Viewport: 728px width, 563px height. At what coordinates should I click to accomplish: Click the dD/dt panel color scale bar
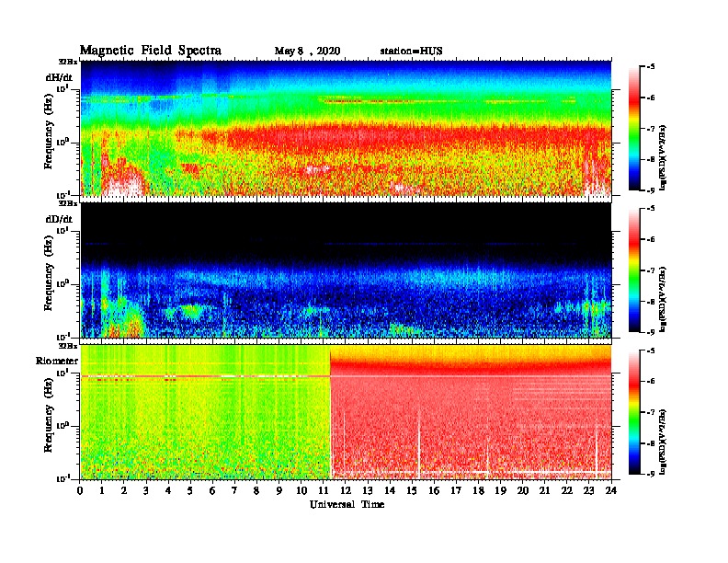pos(633,270)
